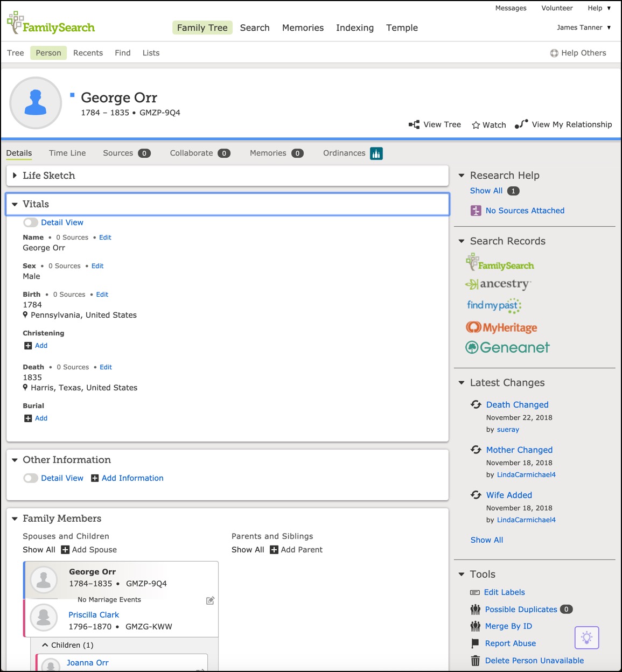The width and height of the screenshot is (622, 672).
Task: Open the Help dropdown menu
Action: (x=599, y=8)
